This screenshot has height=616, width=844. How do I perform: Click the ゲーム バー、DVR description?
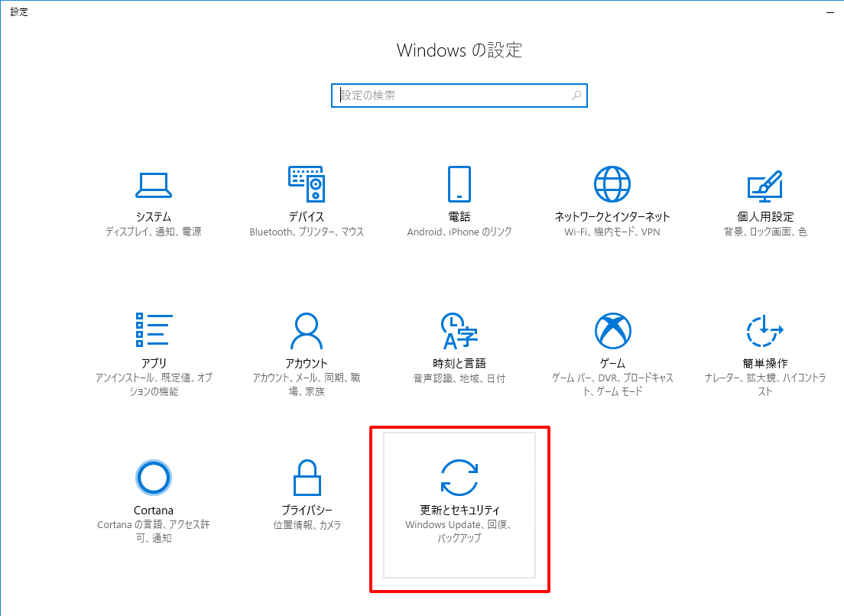click(612, 384)
